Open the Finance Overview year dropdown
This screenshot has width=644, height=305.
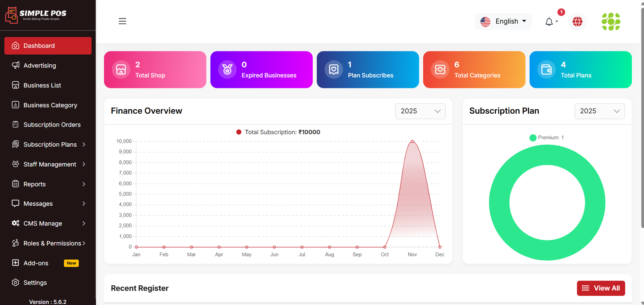420,111
